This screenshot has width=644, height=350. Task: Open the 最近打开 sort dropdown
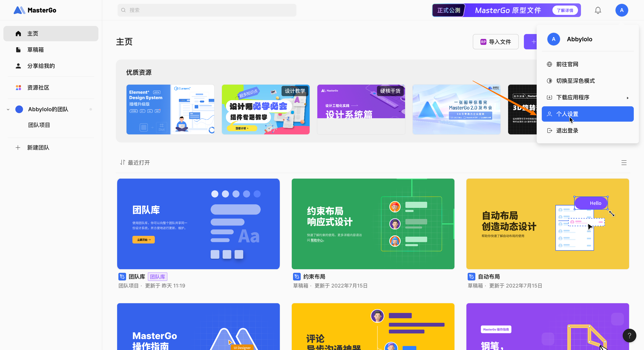pyautogui.click(x=139, y=163)
